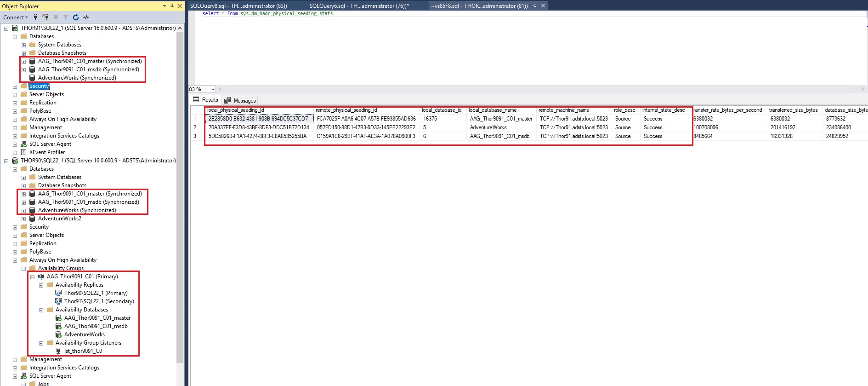Switch to the Messages results tab
This screenshot has height=386, width=868.
coord(240,100)
